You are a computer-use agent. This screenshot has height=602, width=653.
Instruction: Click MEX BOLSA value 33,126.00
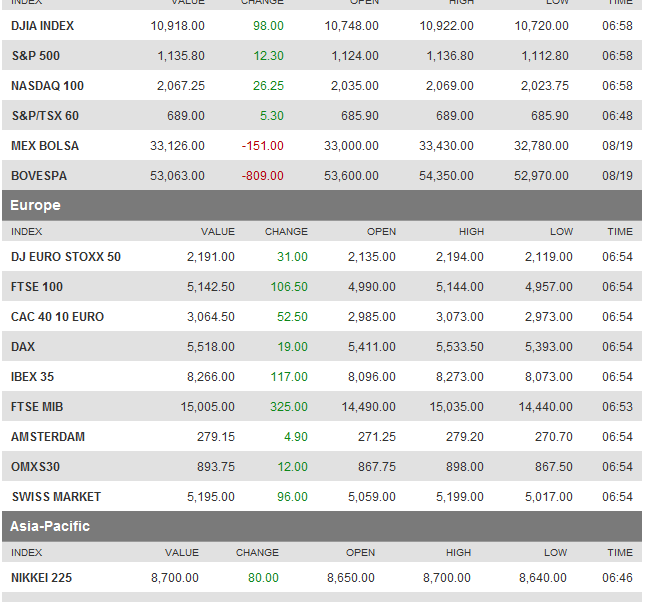[x=177, y=146]
